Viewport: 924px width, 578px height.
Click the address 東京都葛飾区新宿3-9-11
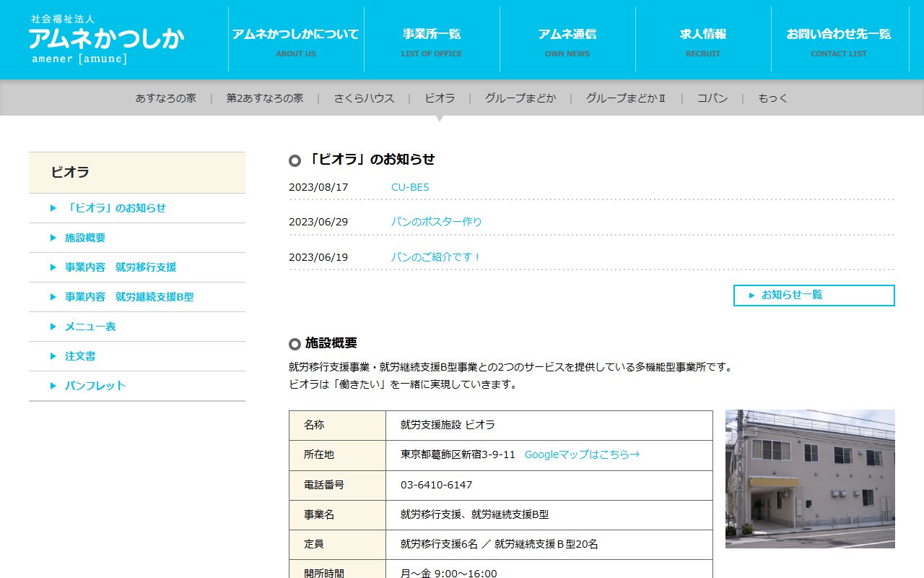[x=458, y=454]
